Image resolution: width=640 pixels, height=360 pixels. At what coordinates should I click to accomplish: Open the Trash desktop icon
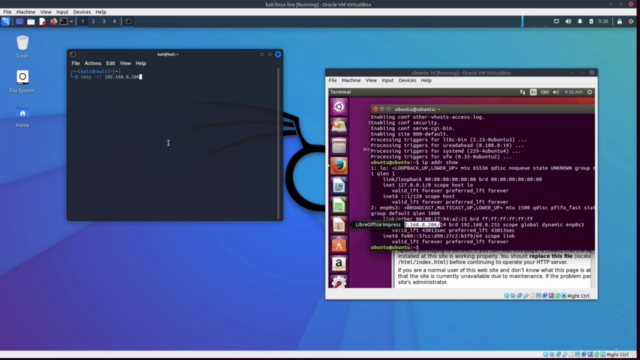click(22, 47)
